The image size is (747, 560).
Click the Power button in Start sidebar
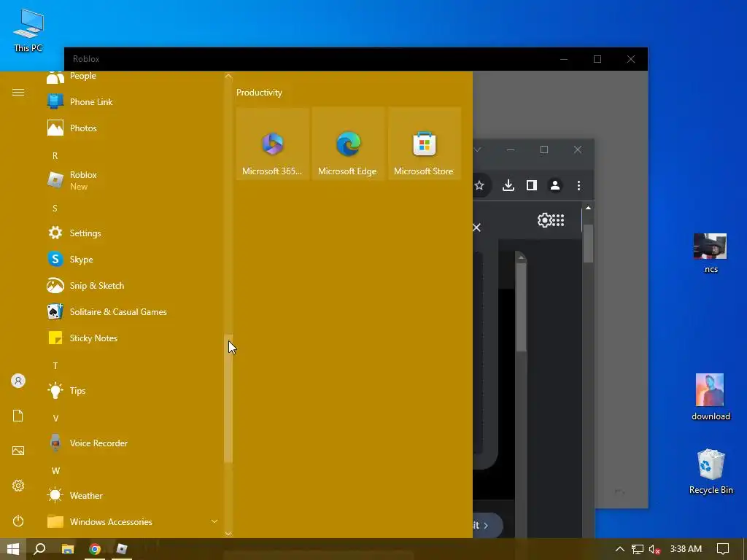18,521
